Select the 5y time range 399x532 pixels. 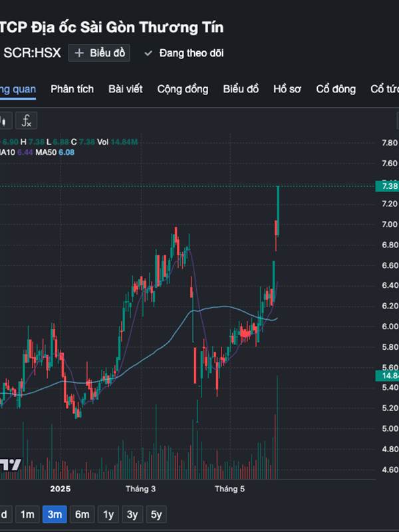(x=156, y=514)
